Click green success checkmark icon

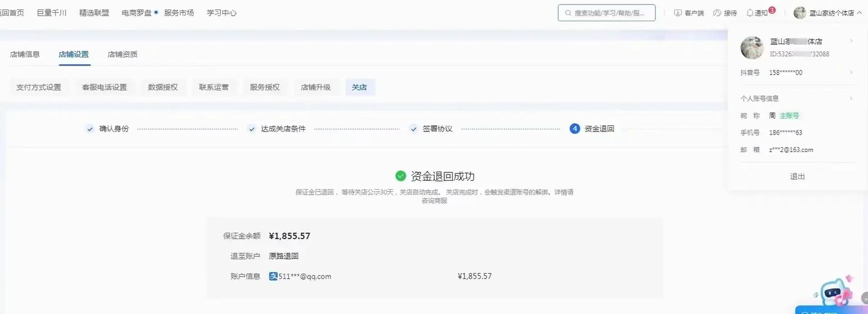(400, 176)
